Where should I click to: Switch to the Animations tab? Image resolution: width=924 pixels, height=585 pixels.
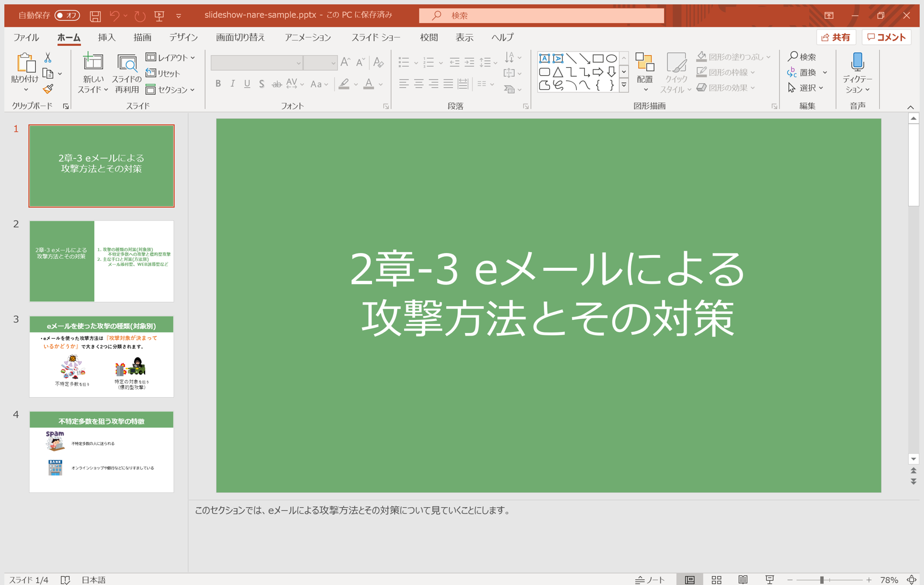[307, 37]
